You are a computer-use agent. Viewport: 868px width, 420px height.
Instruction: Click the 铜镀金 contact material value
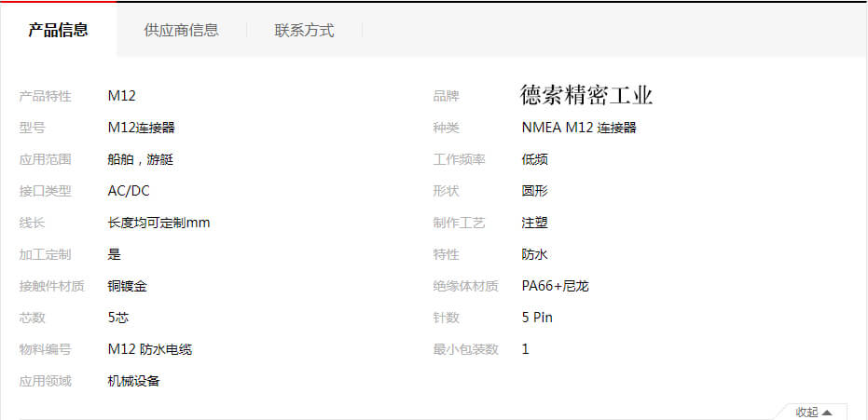[x=128, y=286]
